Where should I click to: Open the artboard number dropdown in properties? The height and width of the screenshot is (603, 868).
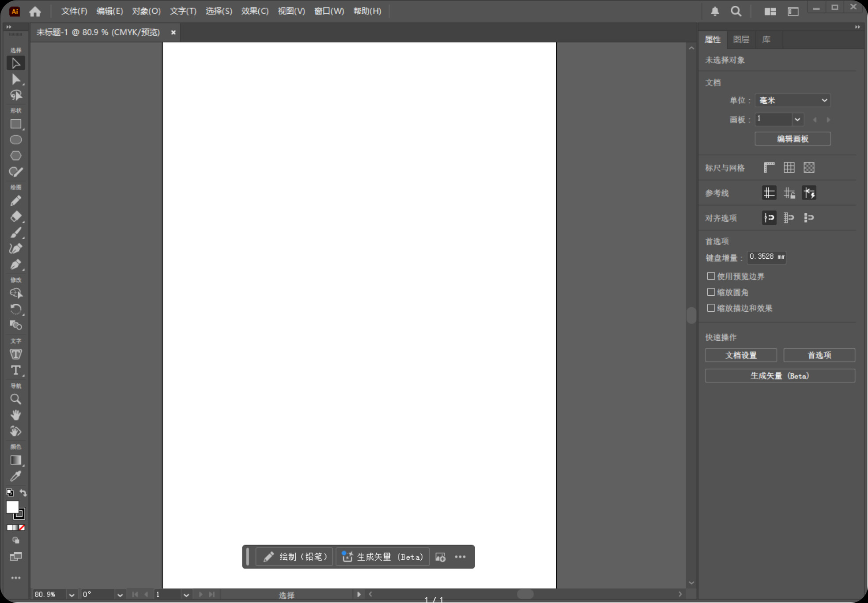coord(797,119)
